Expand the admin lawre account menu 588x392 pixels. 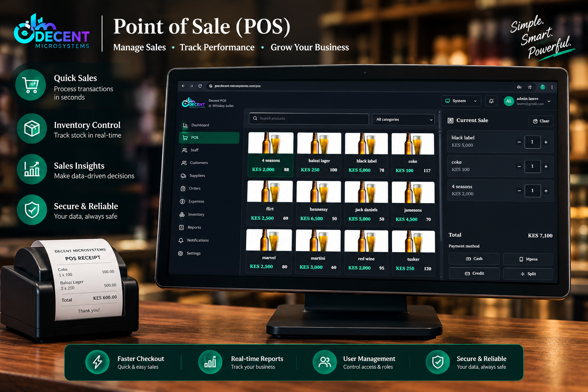(549, 101)
